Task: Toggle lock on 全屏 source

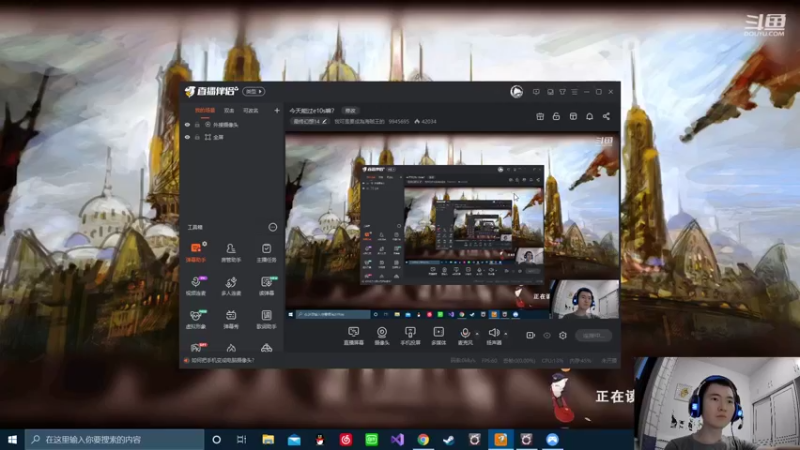Action: pos(197,137)
